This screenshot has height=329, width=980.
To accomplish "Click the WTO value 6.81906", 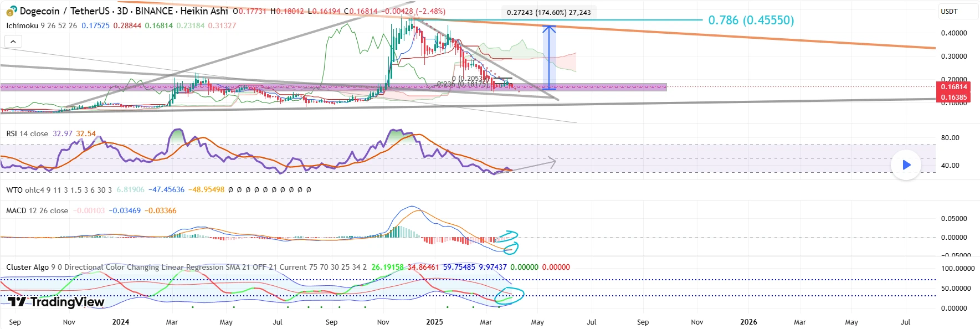I will 130,189.
